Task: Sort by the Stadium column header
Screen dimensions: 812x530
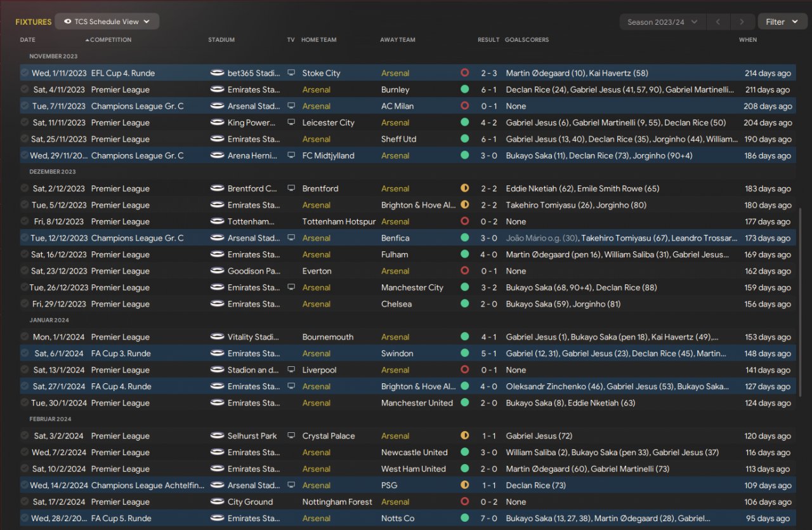Action: point(221,40)
